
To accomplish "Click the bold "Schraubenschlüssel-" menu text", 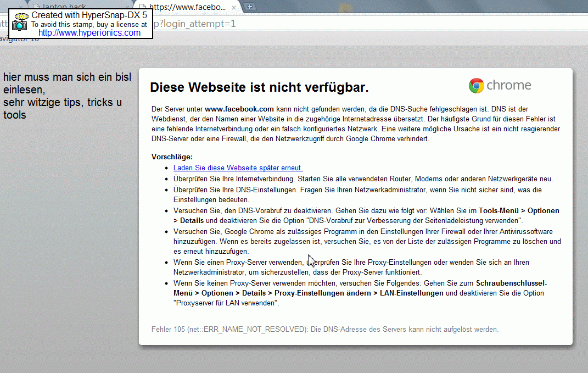I will [512, 283].
